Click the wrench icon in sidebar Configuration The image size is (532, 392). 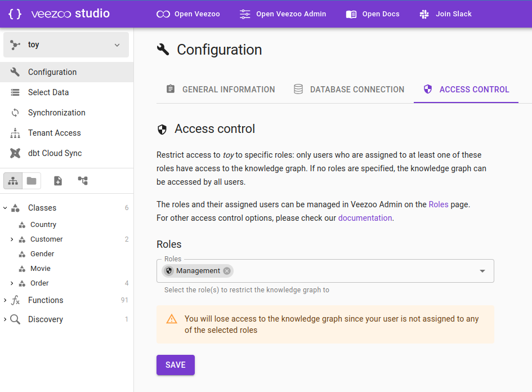coord(15,72)
